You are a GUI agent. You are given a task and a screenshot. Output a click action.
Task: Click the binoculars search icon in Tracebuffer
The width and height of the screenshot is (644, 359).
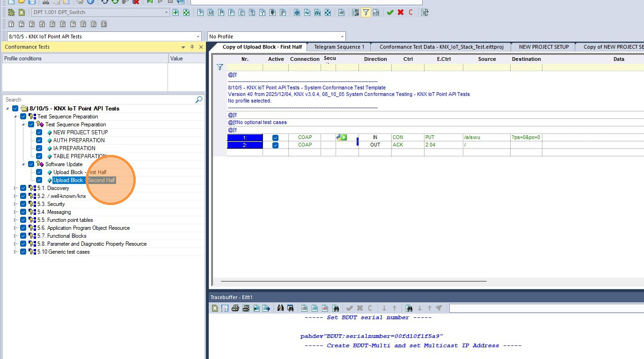pyautogui.click(x=280, y=308)
